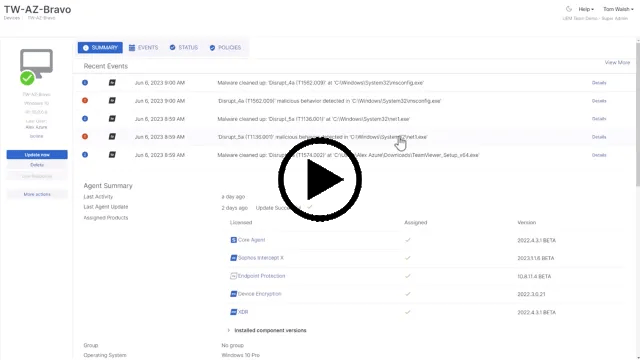The width and height of the screenshot is (640, 360).
Task: Open the Device Encryption link
Action: click(260, 294)
